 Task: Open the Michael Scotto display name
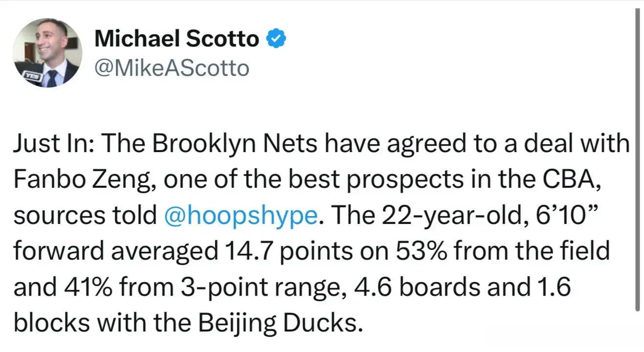coord(176,39)
